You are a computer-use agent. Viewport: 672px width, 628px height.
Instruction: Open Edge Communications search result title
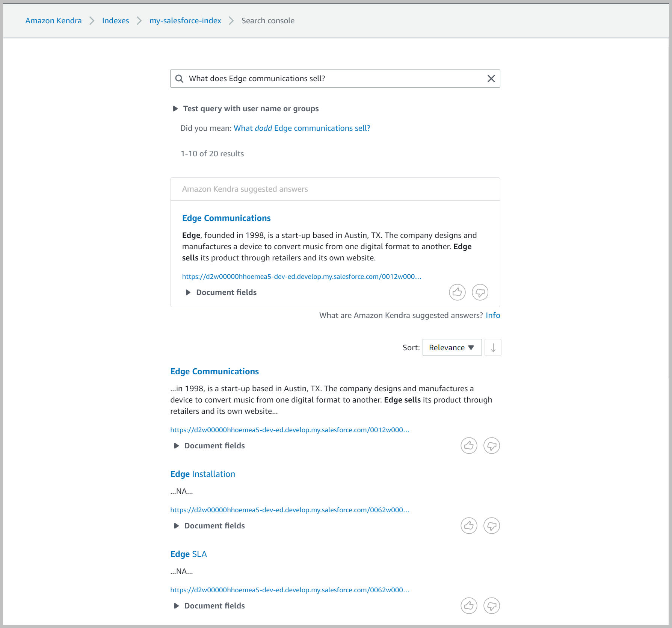(x=214, y=372)
